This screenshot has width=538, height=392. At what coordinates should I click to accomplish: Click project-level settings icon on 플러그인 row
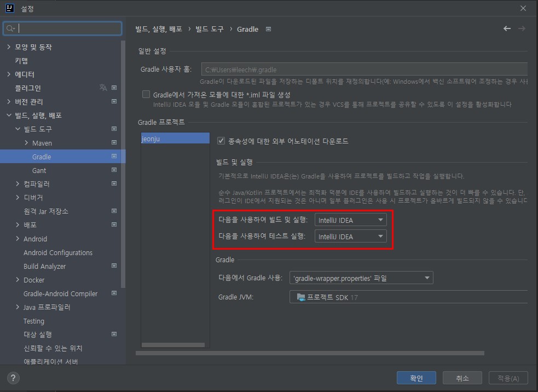(x=114, y=88)
